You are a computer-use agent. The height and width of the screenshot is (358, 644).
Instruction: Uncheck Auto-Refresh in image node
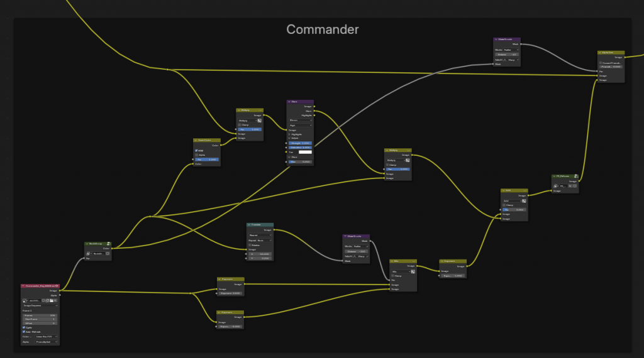coord(24,332)
